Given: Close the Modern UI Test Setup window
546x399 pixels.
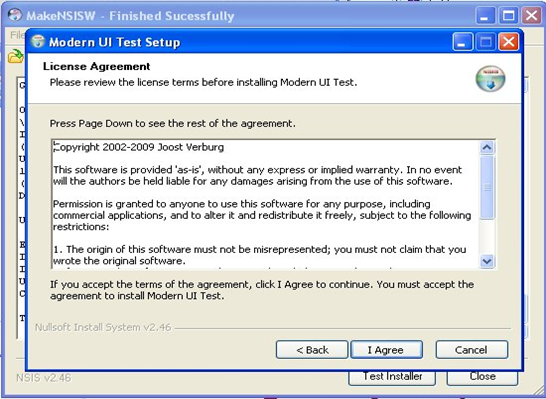Looking at the screenshot, I should 508,42.
